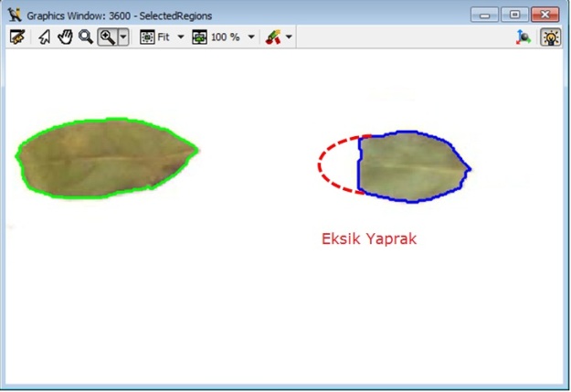Click the 100 % image size icon

coord(199,37)
